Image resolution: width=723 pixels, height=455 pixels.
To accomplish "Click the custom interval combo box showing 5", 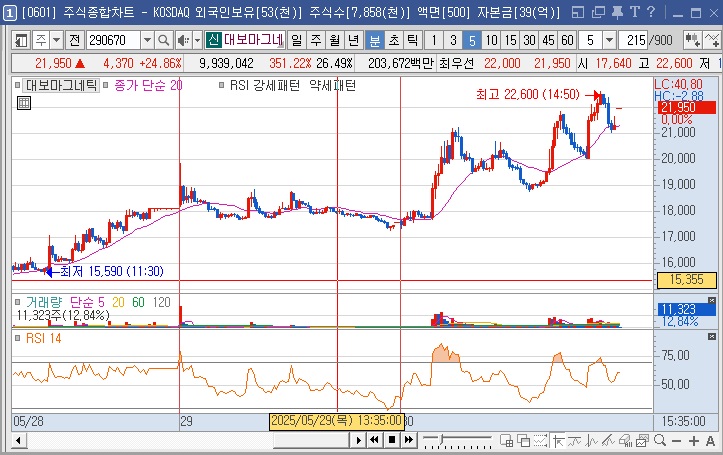I will (x=591, y=41).
